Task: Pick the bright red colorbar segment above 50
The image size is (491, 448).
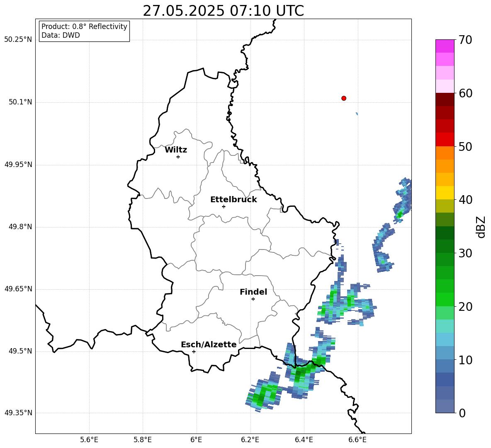Action: point(445,140)
